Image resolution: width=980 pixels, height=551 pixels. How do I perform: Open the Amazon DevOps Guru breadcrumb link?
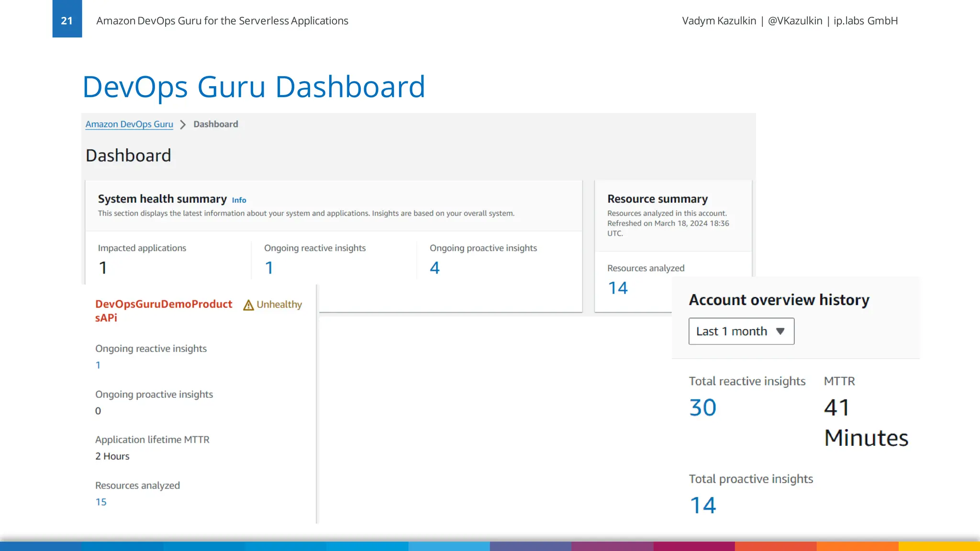[129, 124]
